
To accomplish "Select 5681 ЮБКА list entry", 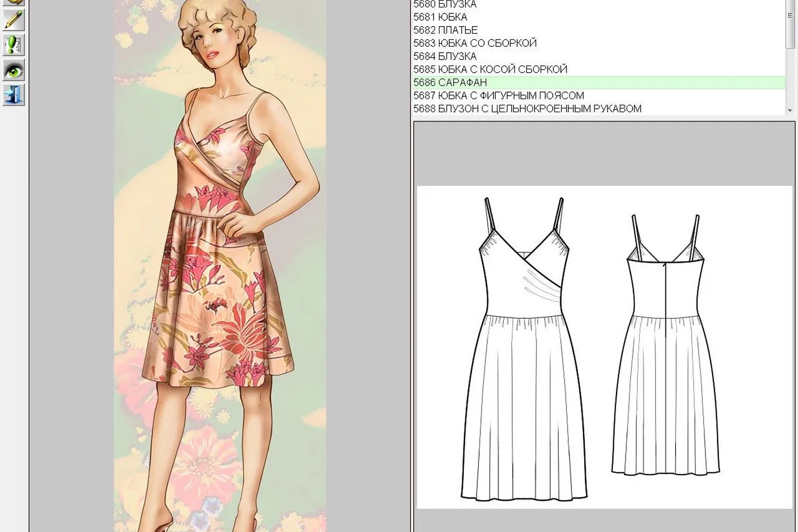I will tap(440, 17).
